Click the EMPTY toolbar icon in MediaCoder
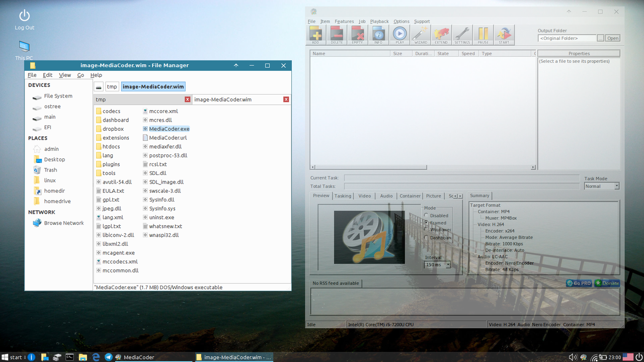 point(358,35)
